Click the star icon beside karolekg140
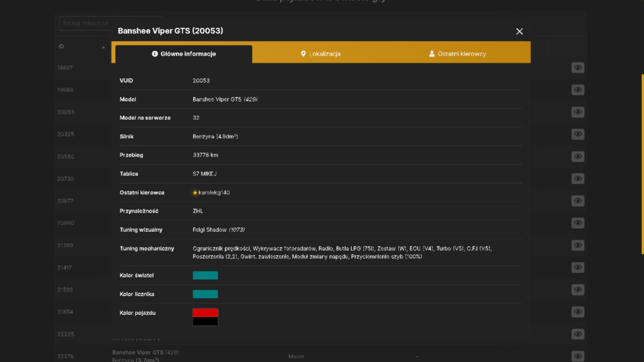This screenshot has height=362, width=644. pyautogui.click(x=195, y=193)
